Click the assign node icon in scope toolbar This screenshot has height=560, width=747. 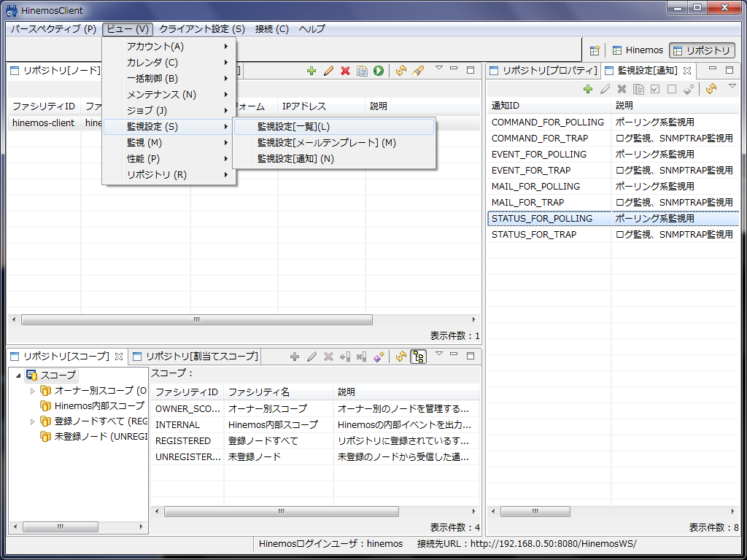[x=345, y=357]
